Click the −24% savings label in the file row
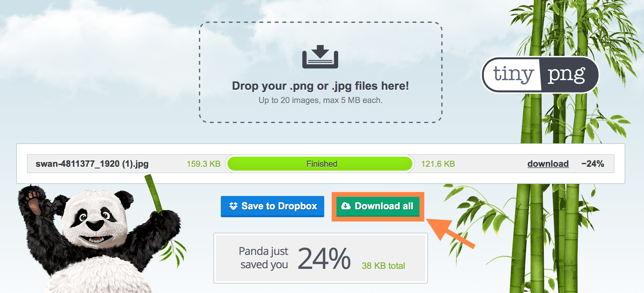This screenshot has height=293, width=644. click(592, 164)
